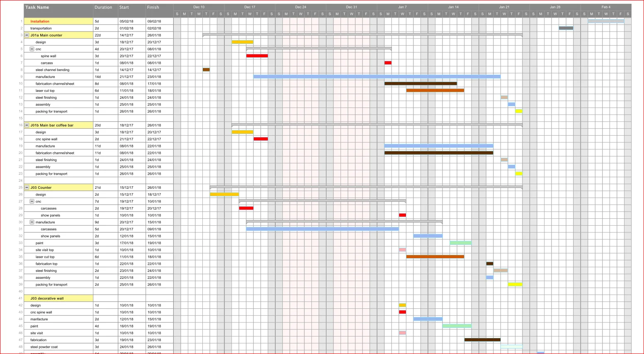
Task: Collapse the manufacture subgroup under J03 Counter
Action: tap(32, 222)
